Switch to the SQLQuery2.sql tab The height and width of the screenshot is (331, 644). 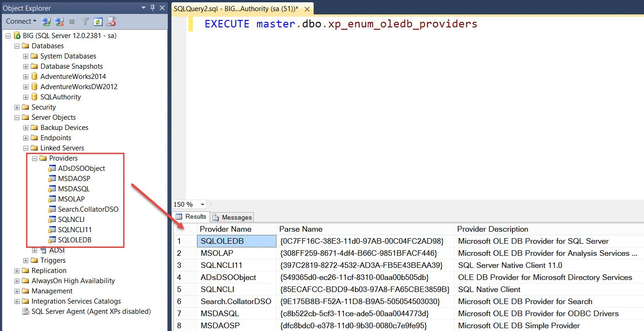[236, 9]
